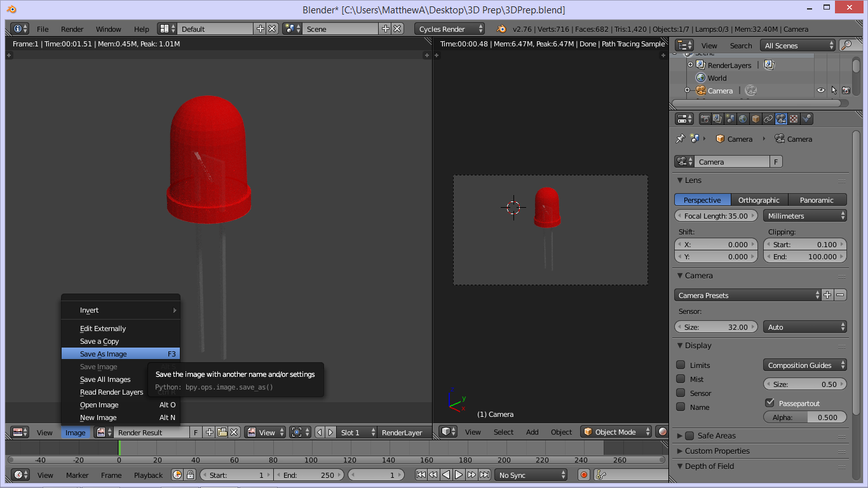868x488 pixels.
Task: Click the Focal Length value field
Action: [x=716, y=215]
